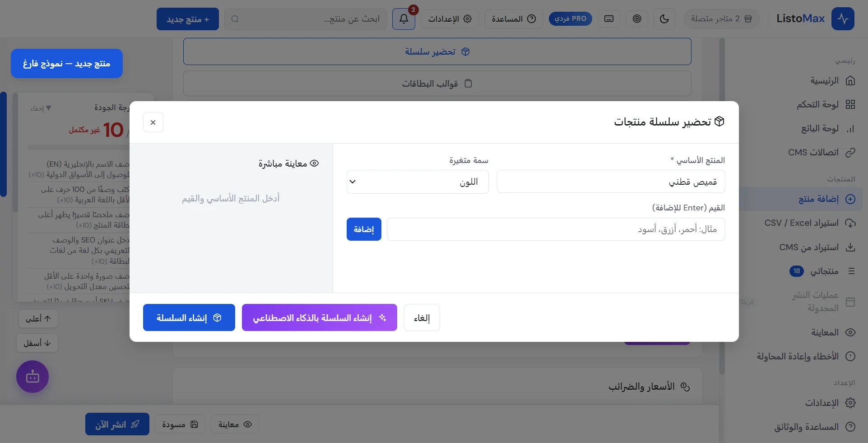
Task: Click the notifications bell icon
Action: point(404,19)
